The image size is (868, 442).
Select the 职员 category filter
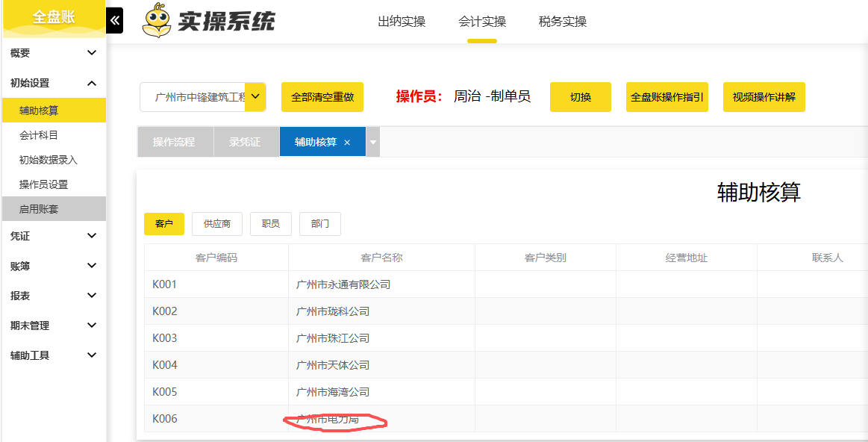point(270,224)
